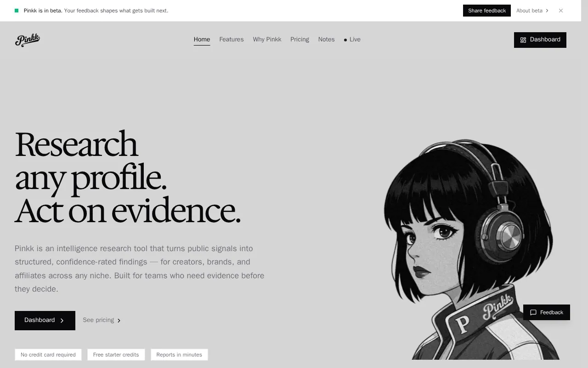Click the "No credit card required" badge

pos(48,355)
